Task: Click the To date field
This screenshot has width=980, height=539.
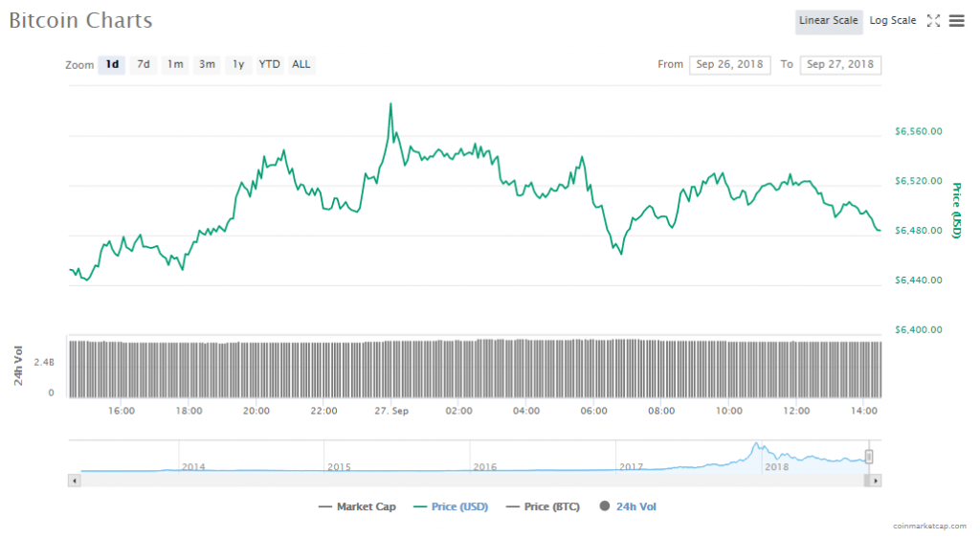Action: pyautogui.click(x=840, y=65)
